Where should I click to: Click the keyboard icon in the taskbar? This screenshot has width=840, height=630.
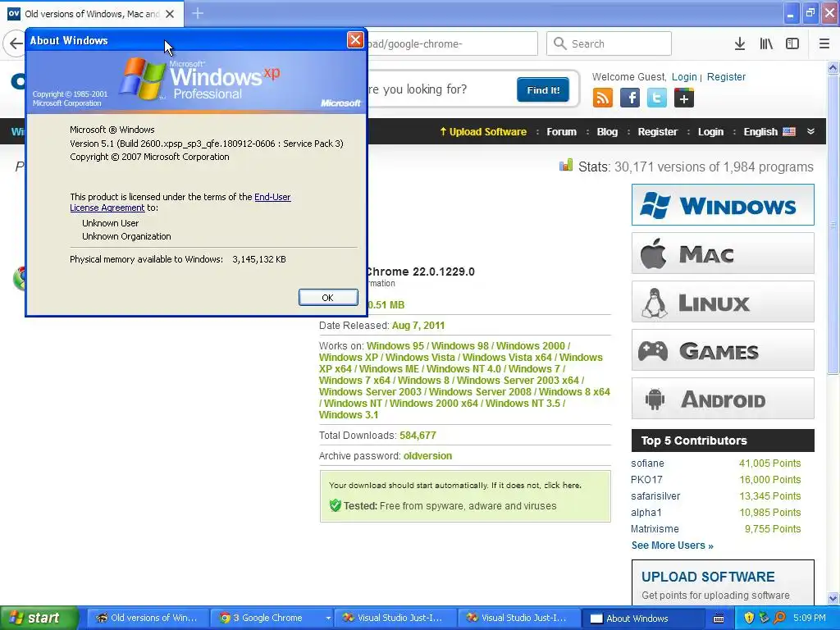click(719, 619)
